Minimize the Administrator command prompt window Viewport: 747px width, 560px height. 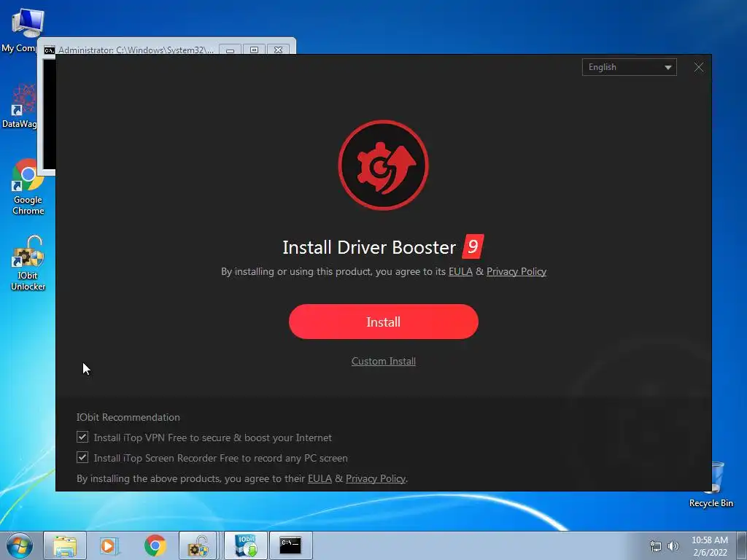coord(230,50)
